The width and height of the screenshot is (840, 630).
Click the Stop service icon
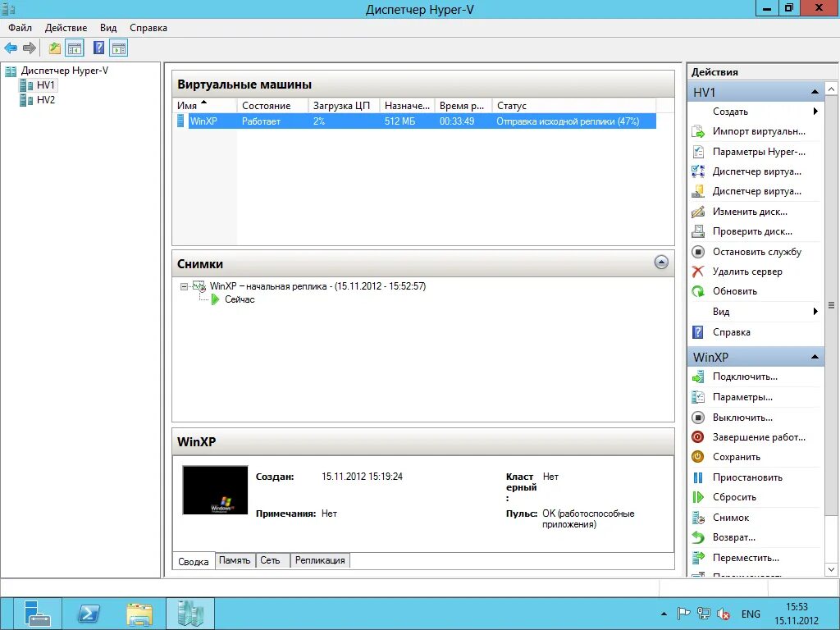click(698, 251)
